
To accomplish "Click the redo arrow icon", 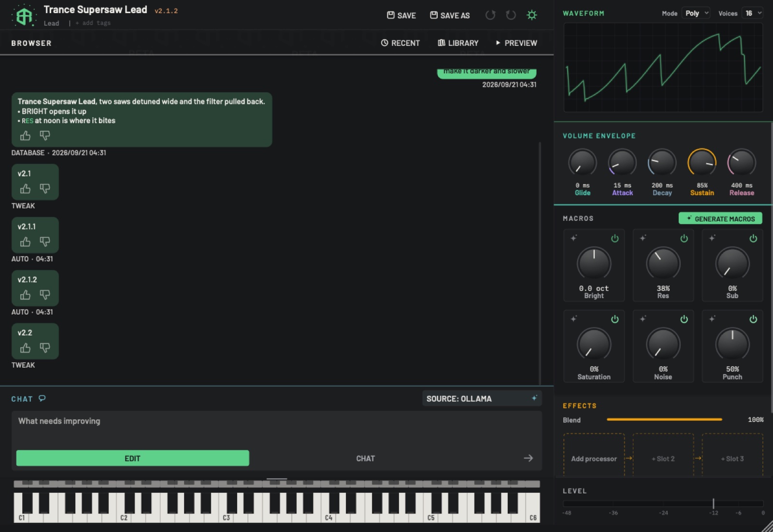I will coord(511,15).
